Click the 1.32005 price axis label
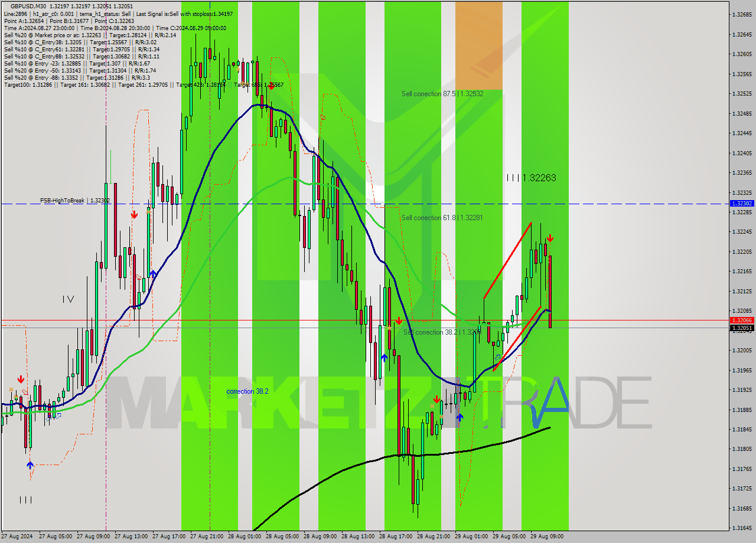 [742, 350]
